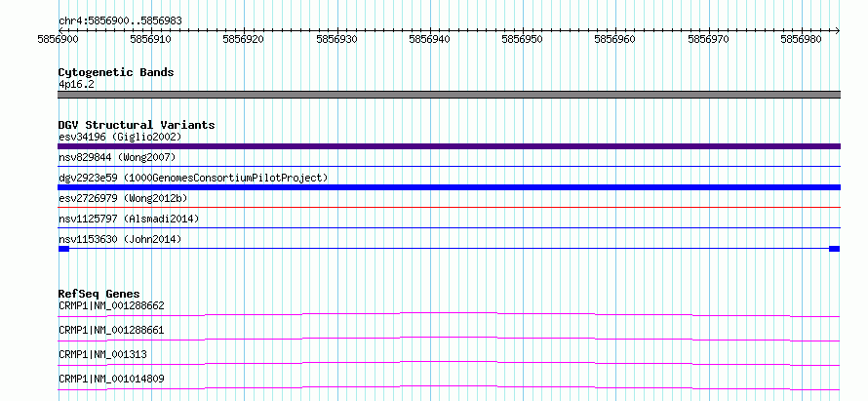Open variant nsv1125797 (Alsmadi2014) label
Screen dimensions: 868x401
pos(129,219)
